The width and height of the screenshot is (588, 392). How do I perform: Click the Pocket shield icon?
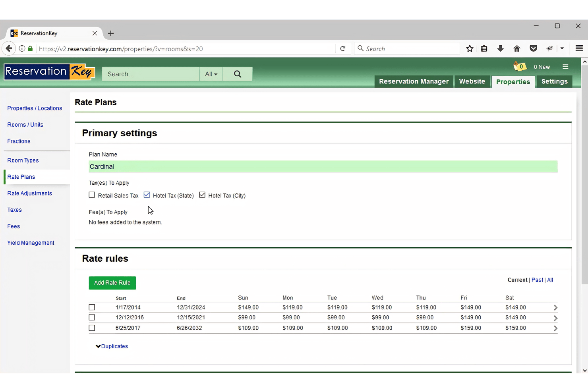pos(534,48)
